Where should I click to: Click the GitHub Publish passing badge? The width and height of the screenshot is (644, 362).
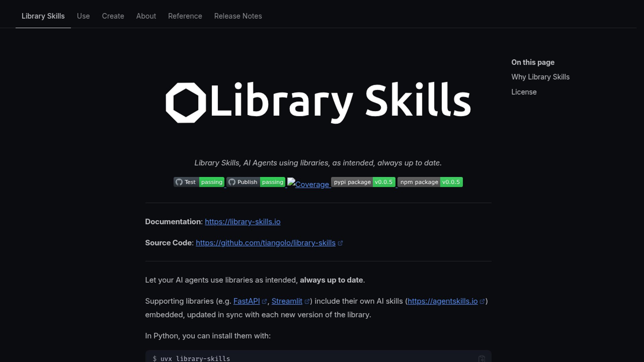pyautogui.click(x=256, y=182)
